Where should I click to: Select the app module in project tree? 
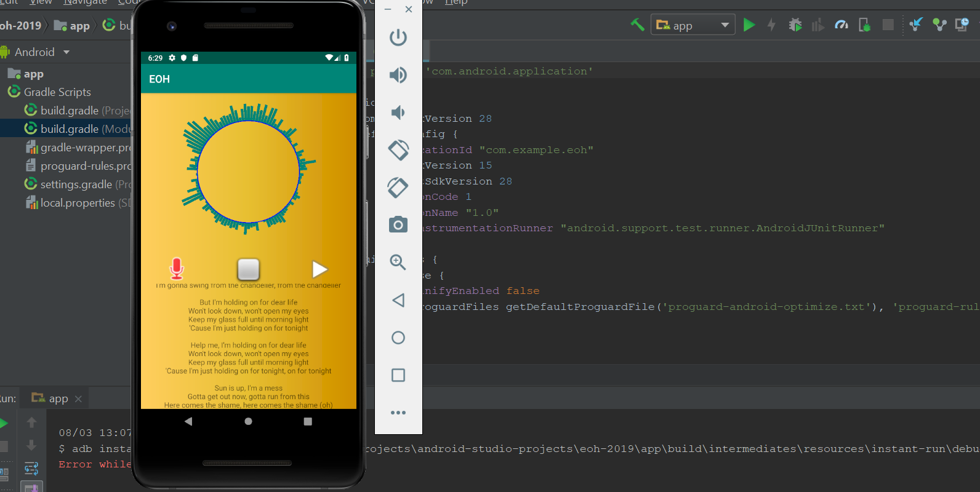tap(26, 74)
